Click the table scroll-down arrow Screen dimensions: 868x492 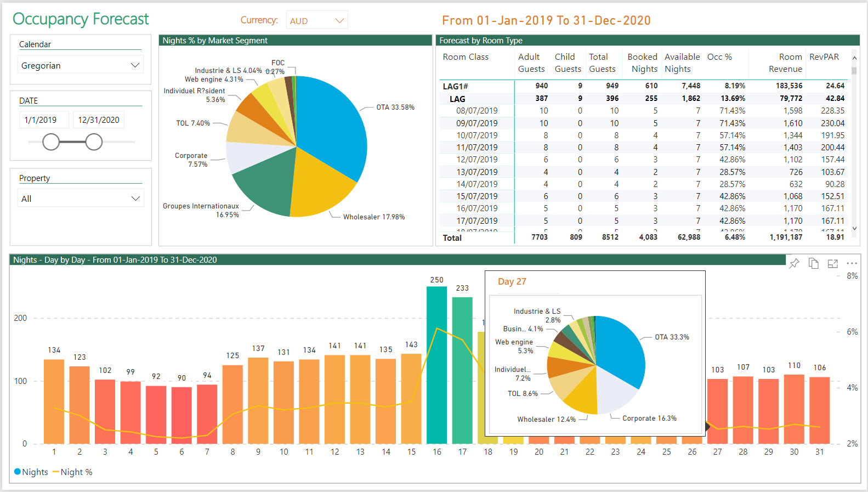pos(854,229)
